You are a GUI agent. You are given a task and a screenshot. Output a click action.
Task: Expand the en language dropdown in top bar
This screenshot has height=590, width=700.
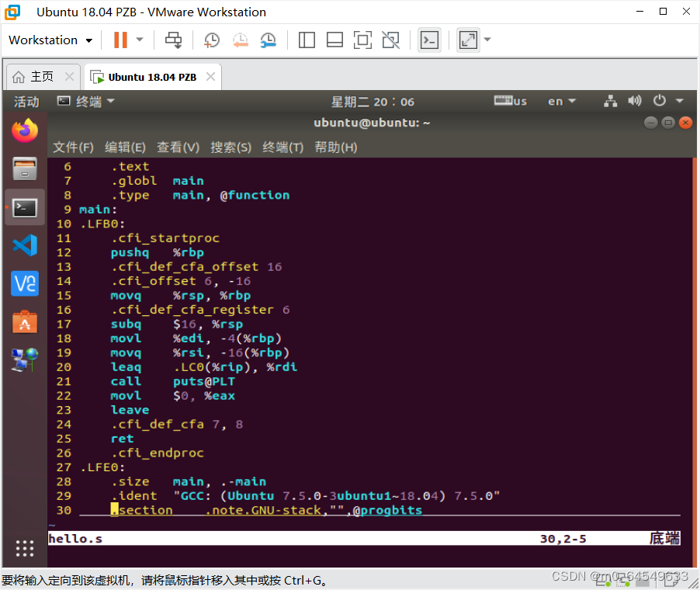(561, 100)
